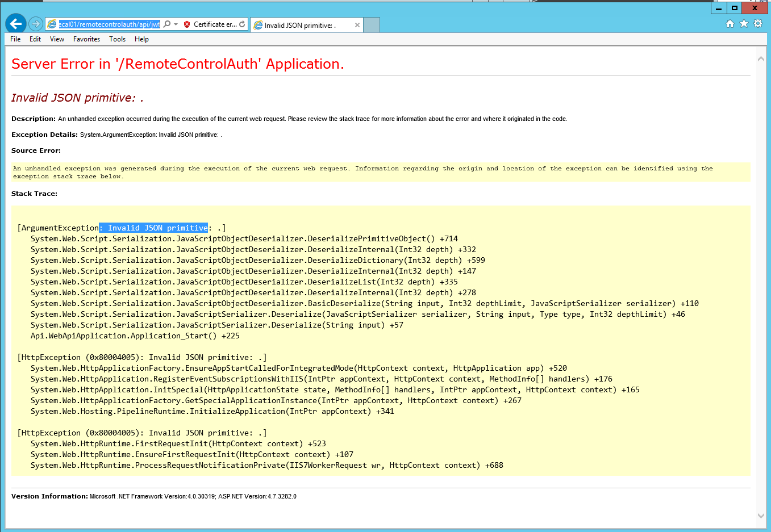Open the File menu

click(15, 39)
